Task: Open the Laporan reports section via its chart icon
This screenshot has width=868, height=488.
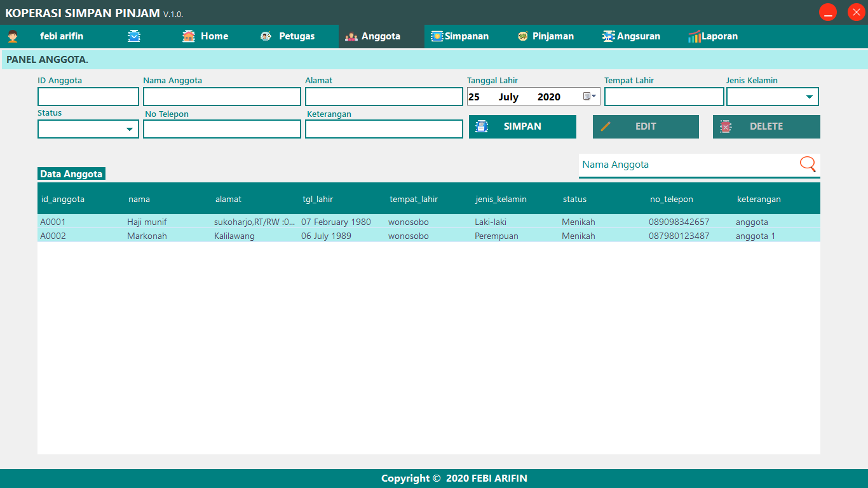Action: pyautogui.click(x=695, y=36)
